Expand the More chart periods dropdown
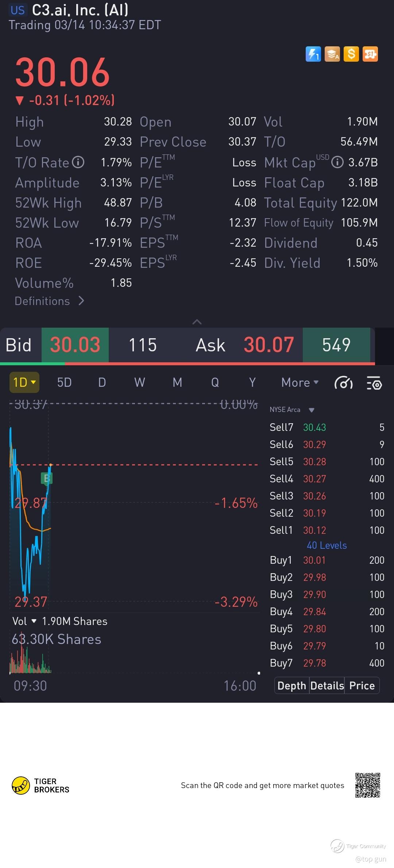Viewport: 394px width, 868px height. [x=300, y=382]
